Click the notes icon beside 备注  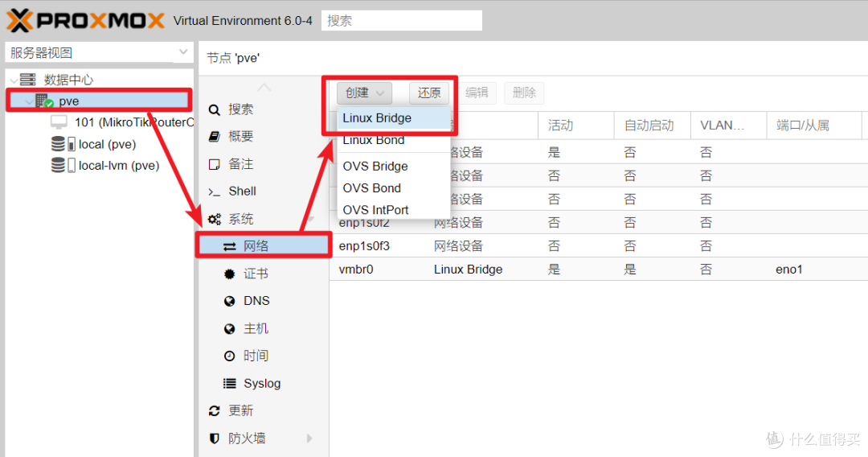pyautogui.click(x=215, y=164)
